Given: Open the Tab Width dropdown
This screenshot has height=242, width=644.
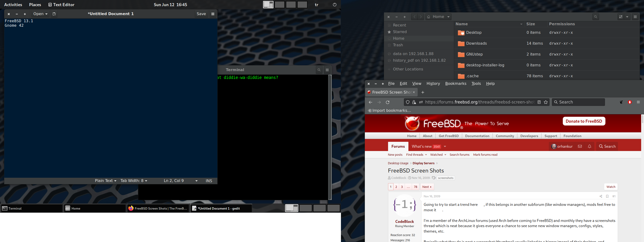Looking at the screenshot, I should pos(134,181).
